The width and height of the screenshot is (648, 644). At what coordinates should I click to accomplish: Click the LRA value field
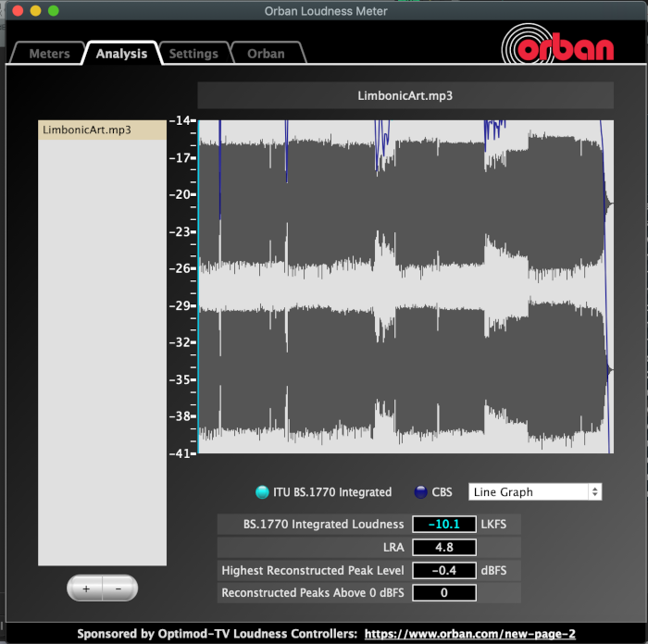tap(443, 548)
